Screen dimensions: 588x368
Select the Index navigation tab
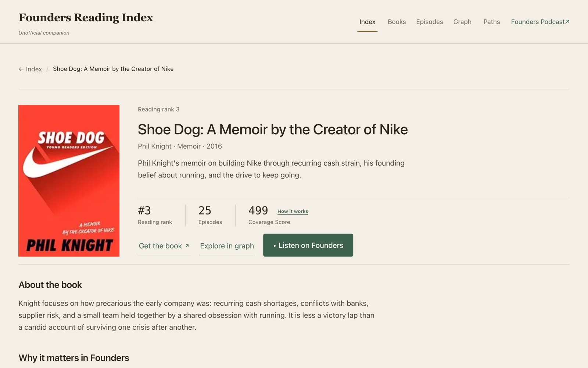pyautogui.click(x=367, y=22)
